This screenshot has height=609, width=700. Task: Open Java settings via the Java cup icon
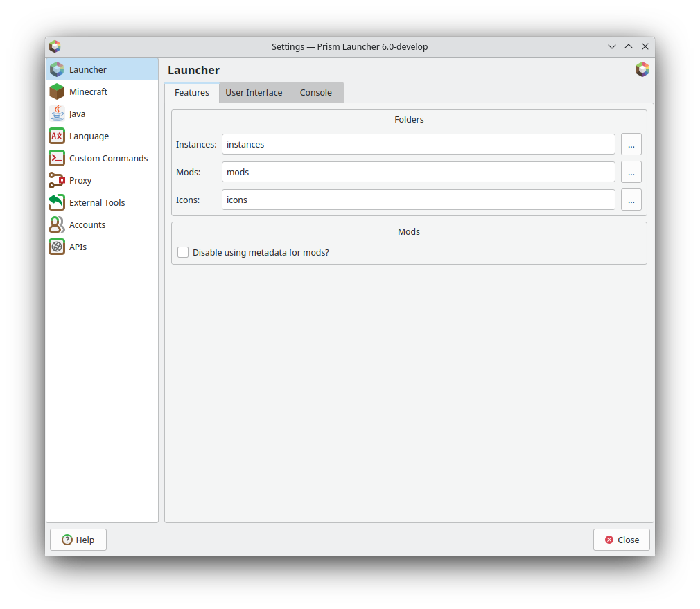click(57, 114)
